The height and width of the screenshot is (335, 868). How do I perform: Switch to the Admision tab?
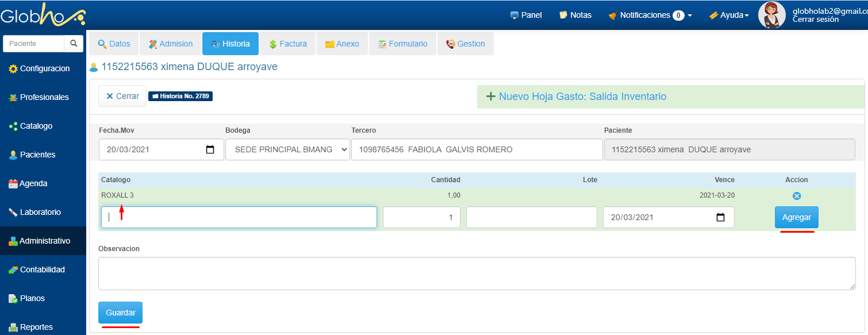point(170,44)
